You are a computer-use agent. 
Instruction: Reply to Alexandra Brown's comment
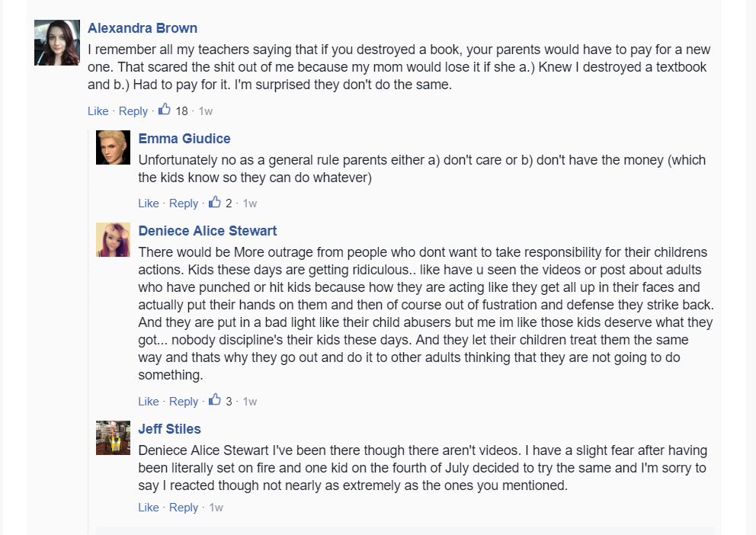coord(133,111)
